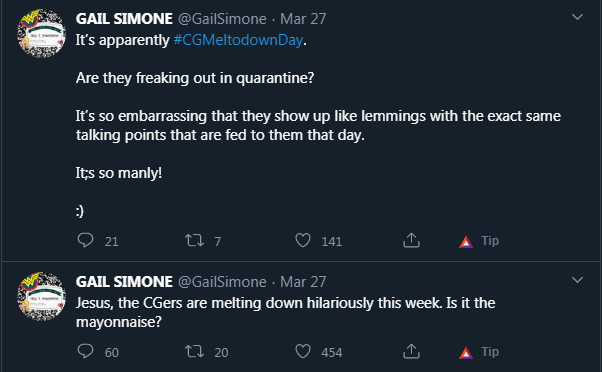This screenshot has height=372, width=602.
Task: Open the Mar 27 timestamp of the second tweet
Action: pos(303,282)
